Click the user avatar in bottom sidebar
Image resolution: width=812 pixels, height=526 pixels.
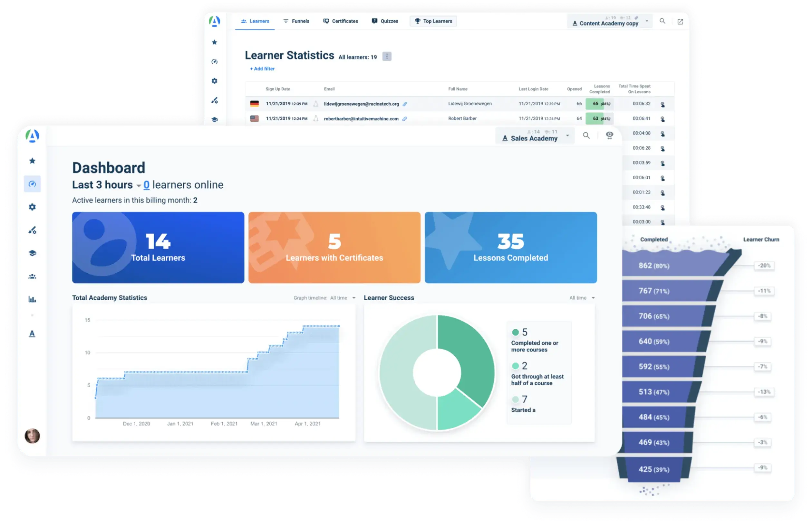[x=33, y=436]
